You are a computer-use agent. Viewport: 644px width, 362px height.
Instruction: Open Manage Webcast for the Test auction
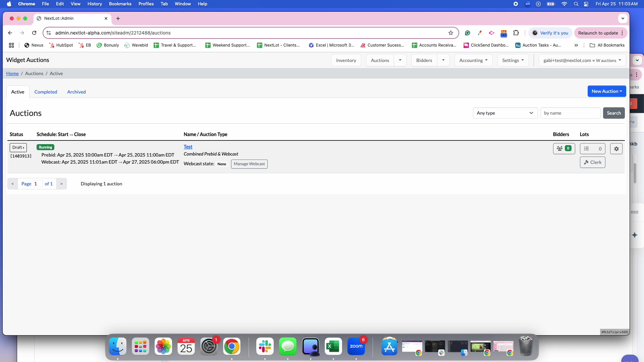(249, 164)
